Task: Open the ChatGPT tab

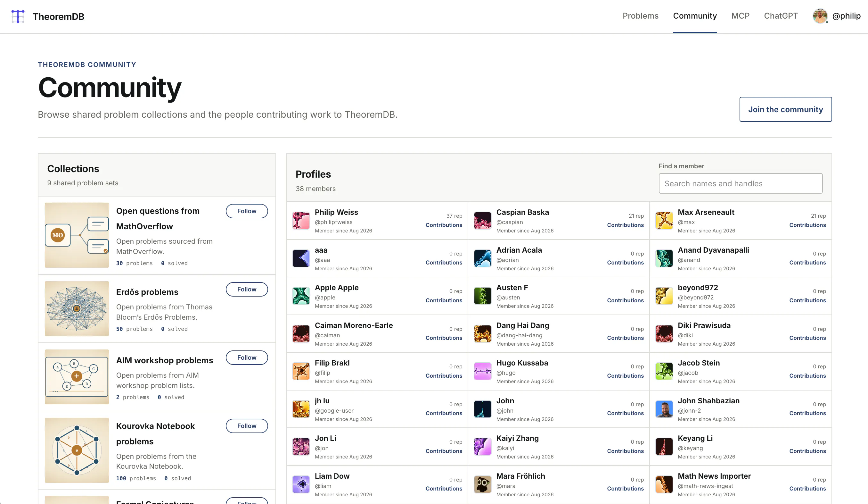Action: [x=781, y=16]
